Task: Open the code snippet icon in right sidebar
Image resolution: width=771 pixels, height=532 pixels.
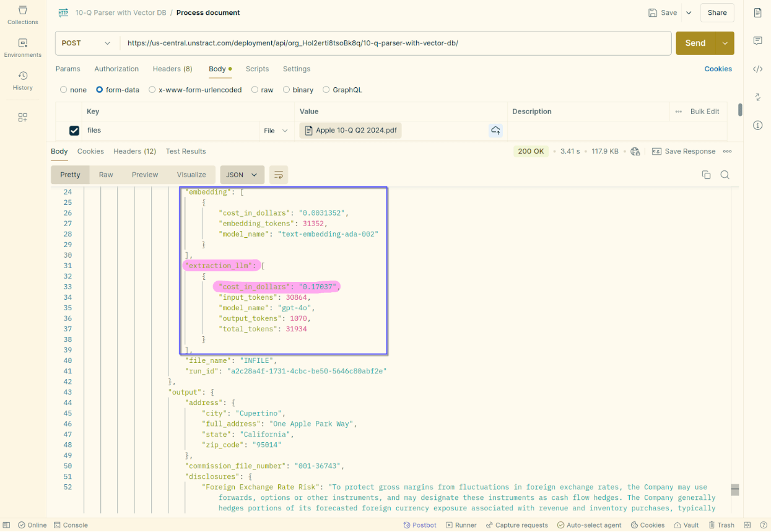Action: (757, 69)
